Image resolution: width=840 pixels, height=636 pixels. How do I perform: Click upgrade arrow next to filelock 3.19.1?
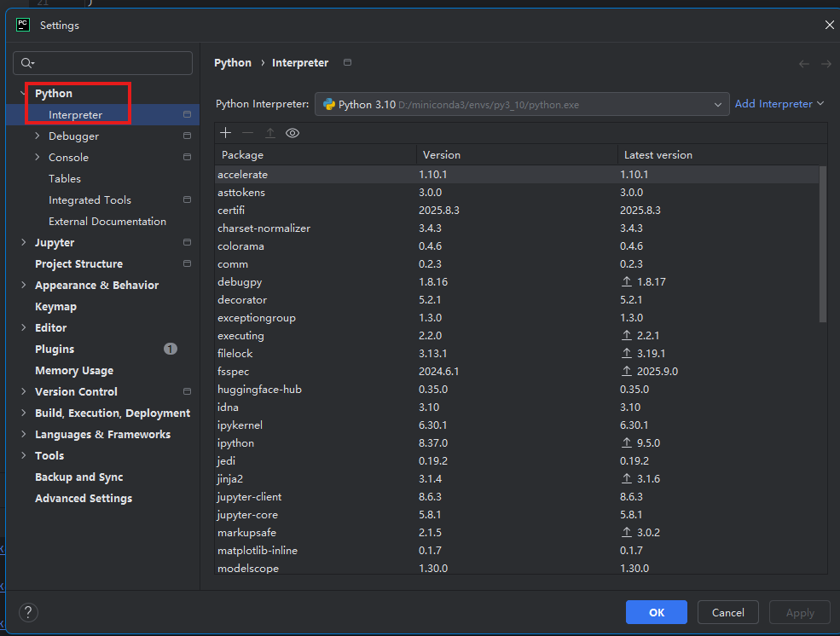click(626, 353)
